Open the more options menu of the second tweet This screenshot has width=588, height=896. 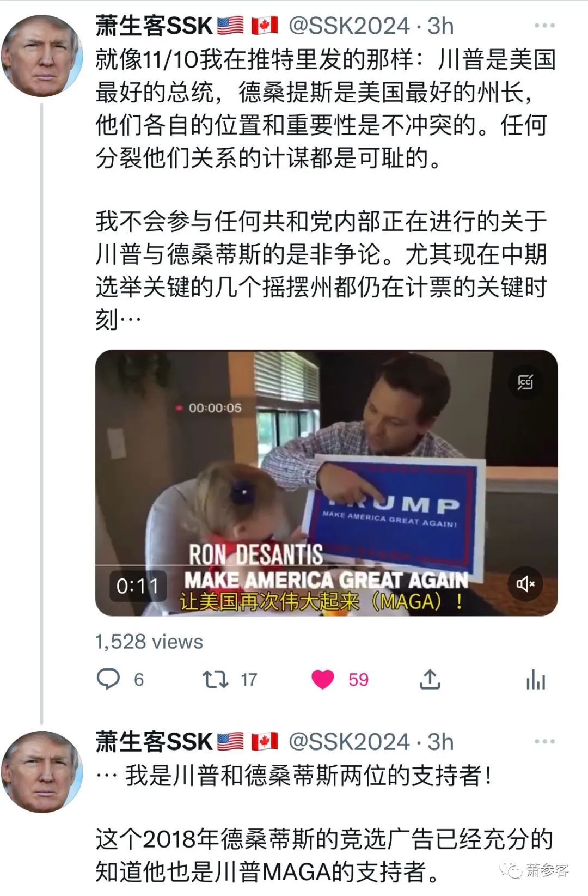(x=544, y=741)
